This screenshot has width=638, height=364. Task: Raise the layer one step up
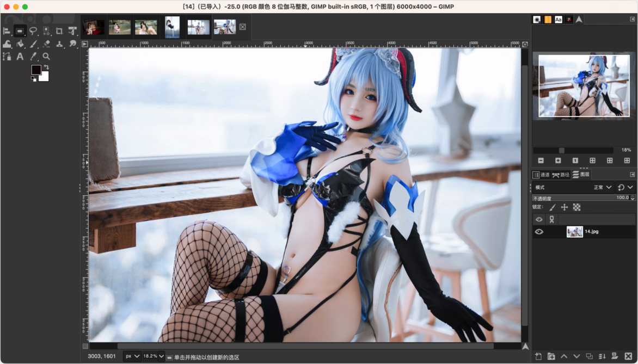(x=563, y=356)
